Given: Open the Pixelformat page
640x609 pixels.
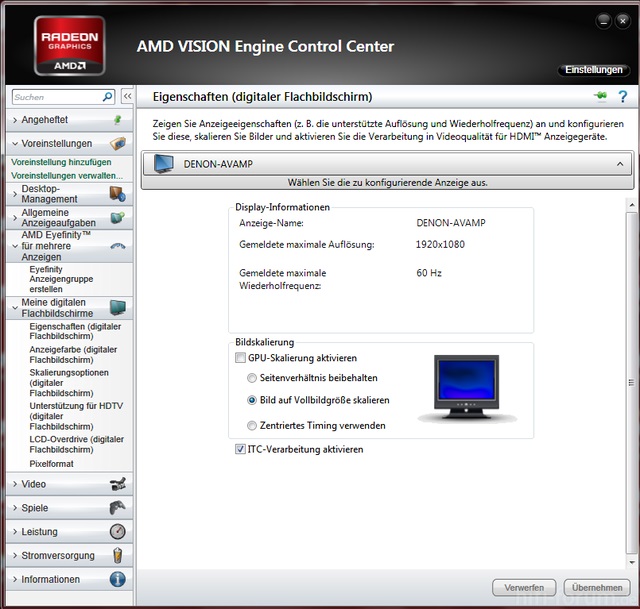Looking at the screenshot, I should coord(51,464).
